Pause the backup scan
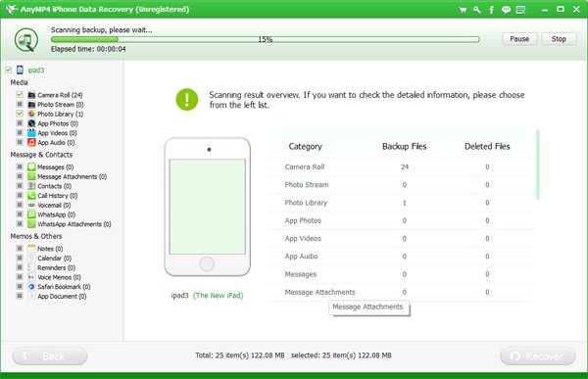 click(x=519, y=39)
